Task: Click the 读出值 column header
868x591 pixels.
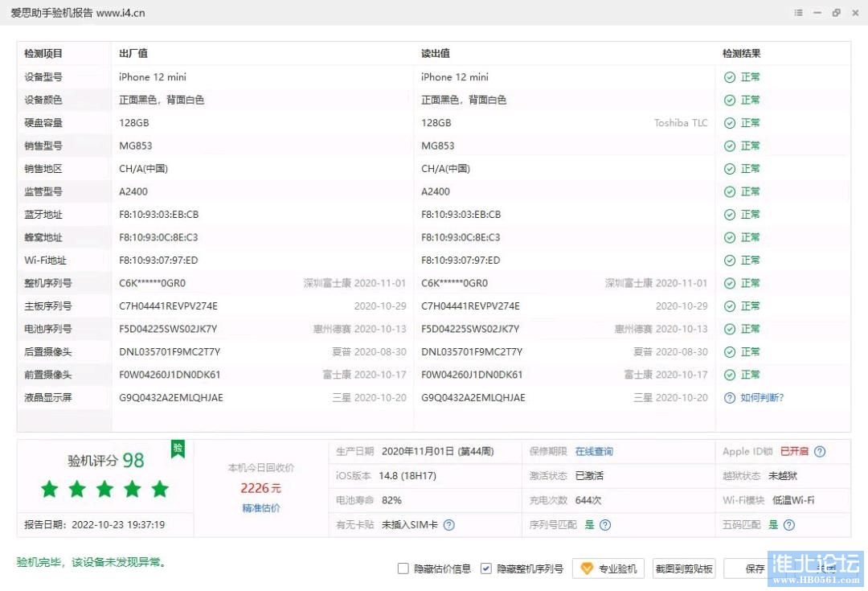Action: tap(436, 54)
